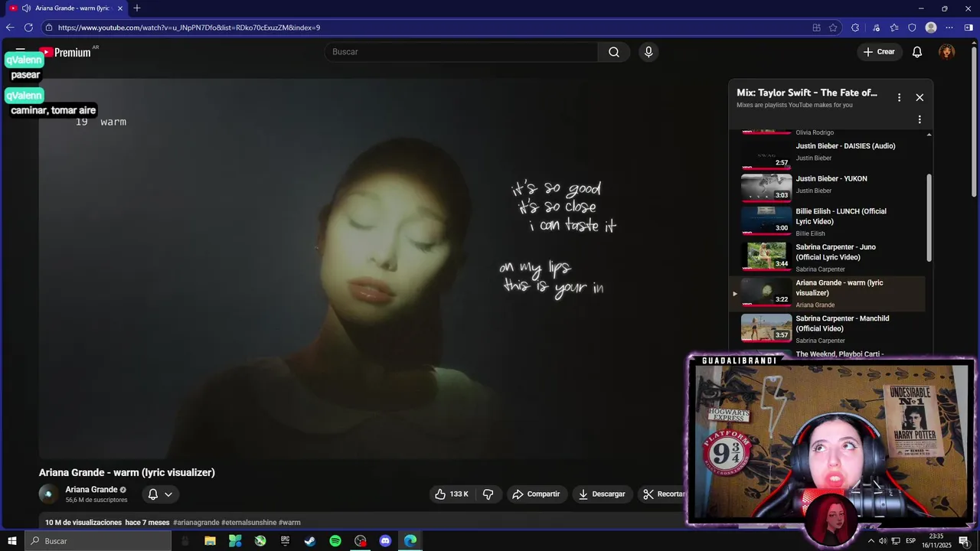Open the Sabrina Carpenter - Manchild thumbnail
Image resolution: width=980 pixels, height=551 pixels.
[x=766, y=328]
